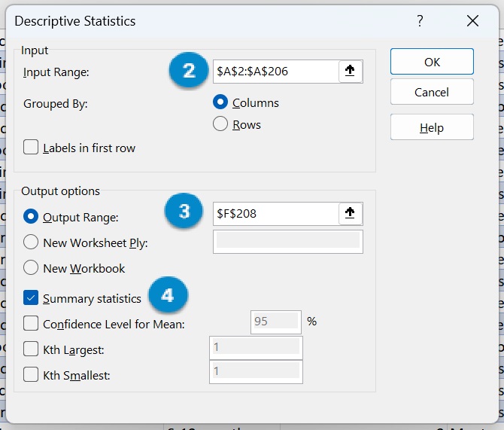Close the Descriptive Statistics dialog
The image size is (504, 430).
(472, 20)
